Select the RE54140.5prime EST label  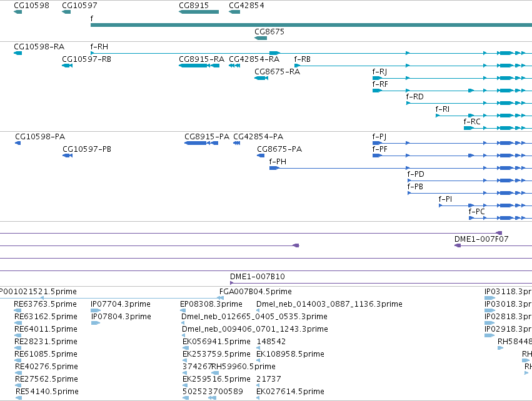(47, 392)
